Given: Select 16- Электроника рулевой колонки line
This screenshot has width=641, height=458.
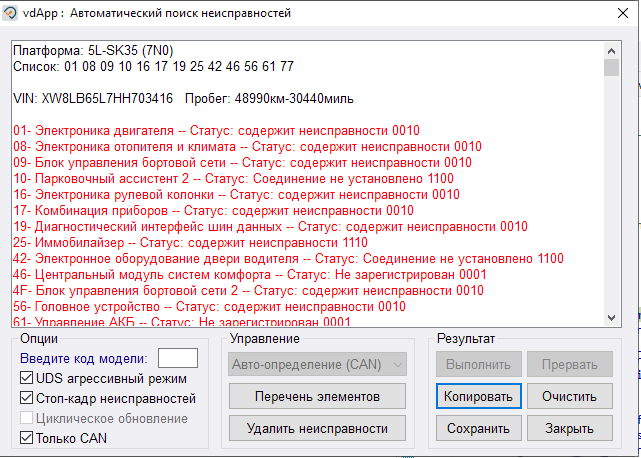Looking at the screenshot, I should 236,195.
